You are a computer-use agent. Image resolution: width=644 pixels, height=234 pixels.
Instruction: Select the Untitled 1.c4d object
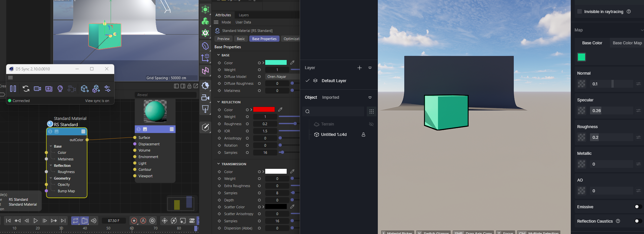(x=334, y=135)
